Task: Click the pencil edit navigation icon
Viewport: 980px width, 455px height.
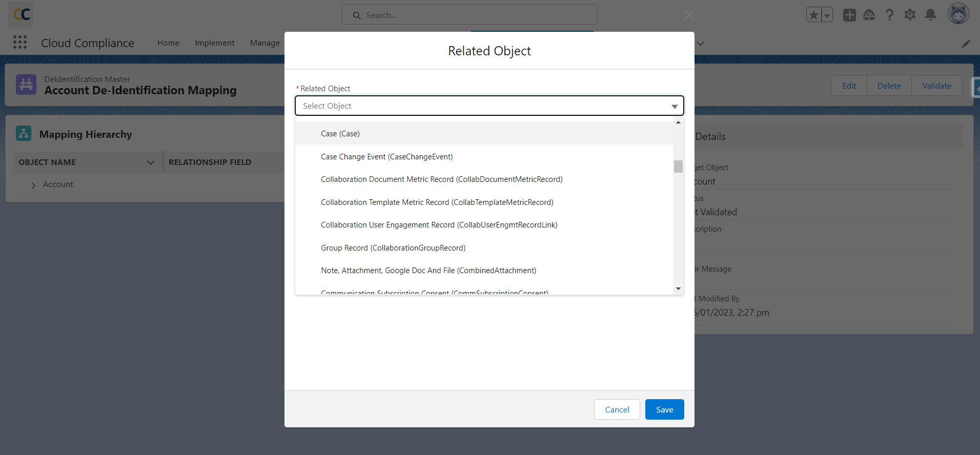Action: click(966, 44)
